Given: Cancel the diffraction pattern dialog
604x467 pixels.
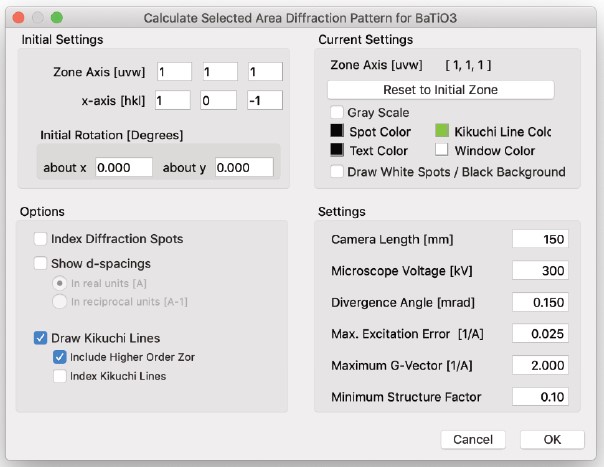Looking at the screenshot, I should pyautogui.click(x=472, y=439).
